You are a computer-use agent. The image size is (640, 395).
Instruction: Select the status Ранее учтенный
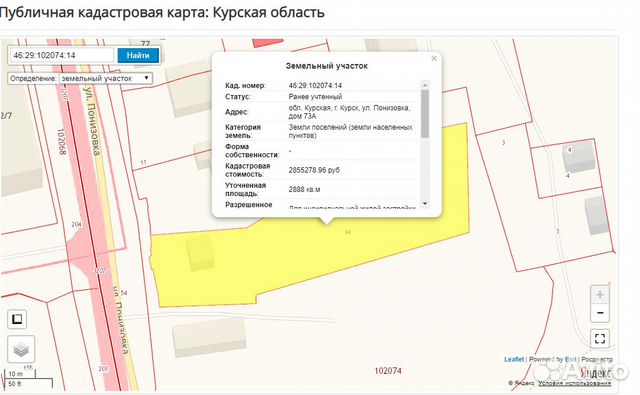(315, 97)
